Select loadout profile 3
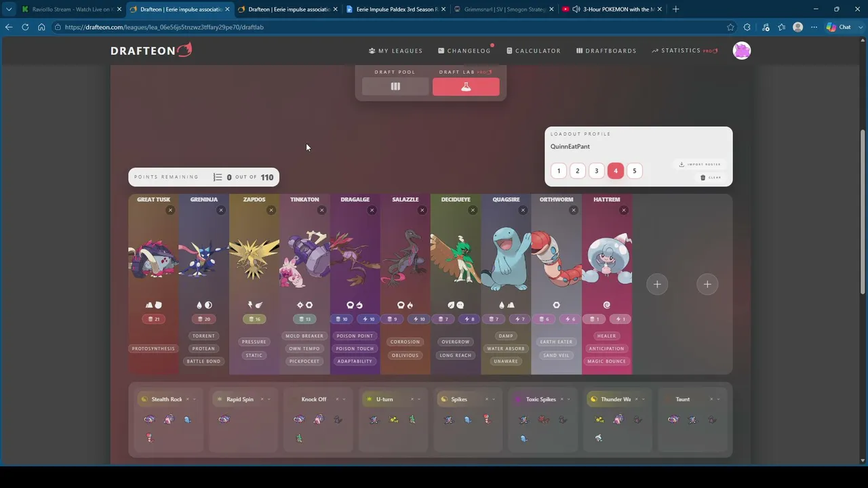 tap(597, 171)
